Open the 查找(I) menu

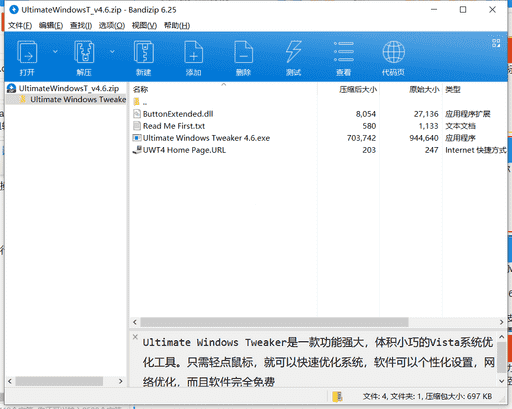coord(81,25)
